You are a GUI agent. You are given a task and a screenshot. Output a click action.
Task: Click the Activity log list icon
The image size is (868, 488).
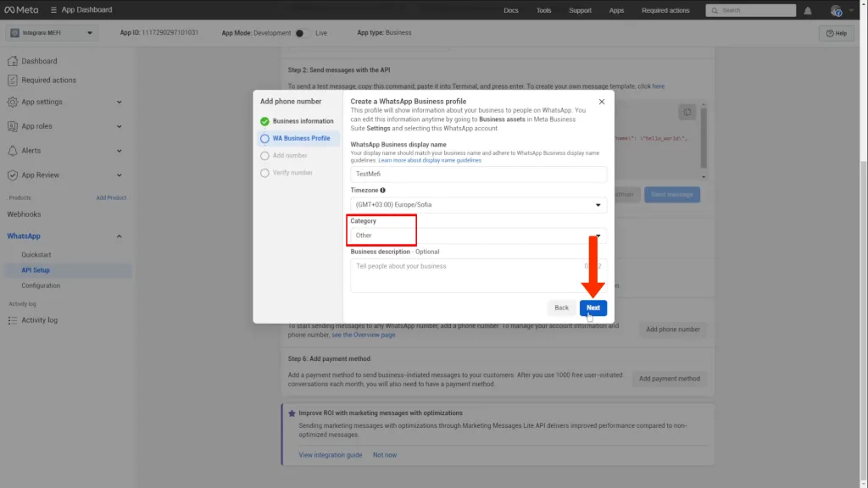click(x=13, y=320)
